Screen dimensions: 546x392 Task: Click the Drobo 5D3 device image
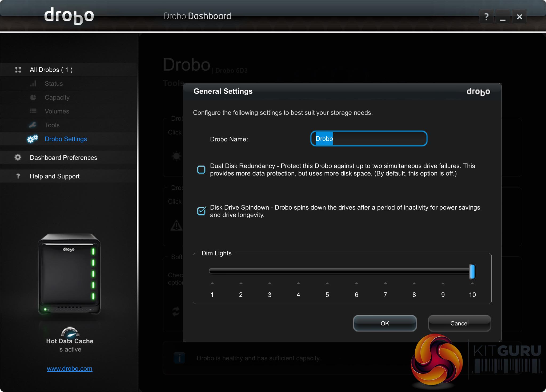pos(69,274)
